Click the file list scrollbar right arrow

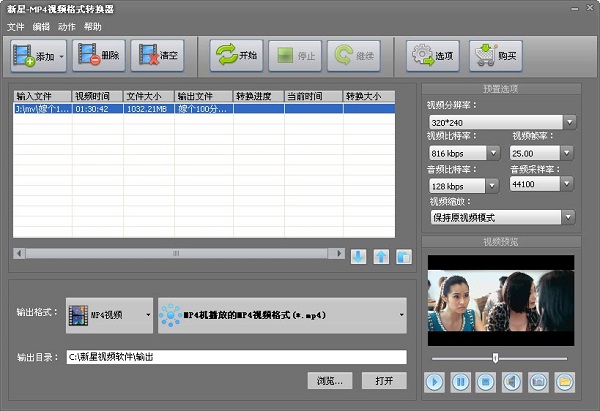tap(339, 253)
